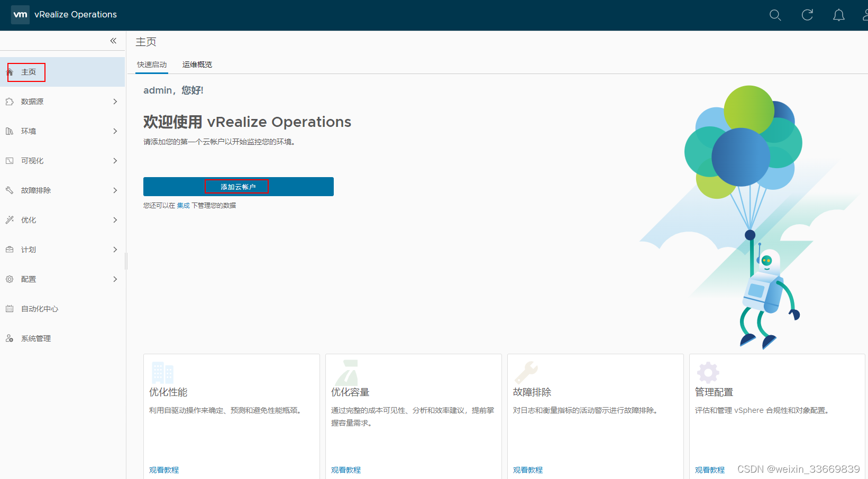868x479 pixels.
Task: Click the 配置 gear icon in sidebar
Action: pos(10,279)
